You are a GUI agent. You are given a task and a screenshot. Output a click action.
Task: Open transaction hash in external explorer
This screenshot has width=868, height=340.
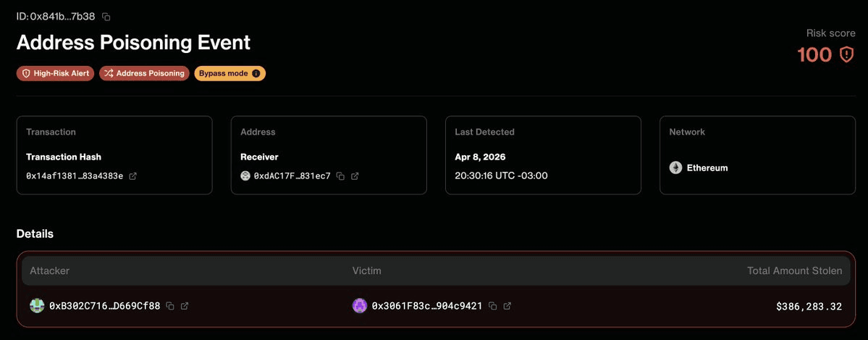pyautogui.click(x=132, y=176)
